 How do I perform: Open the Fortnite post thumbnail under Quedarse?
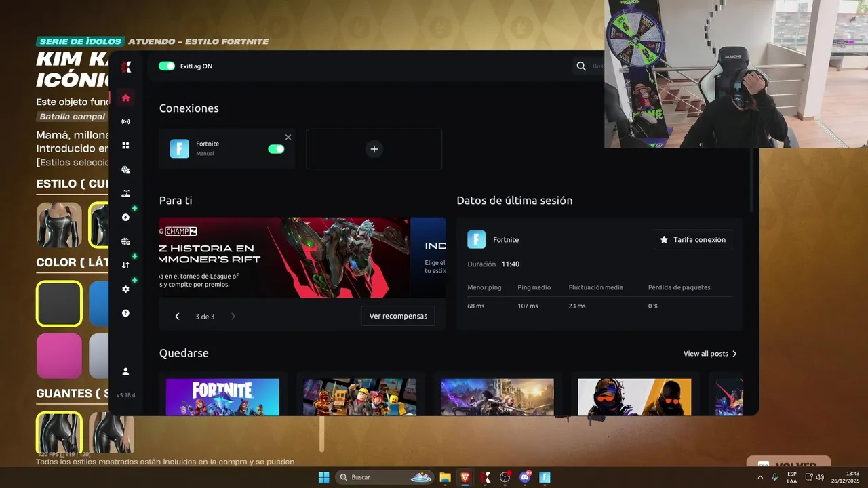[x=222, y=397]
